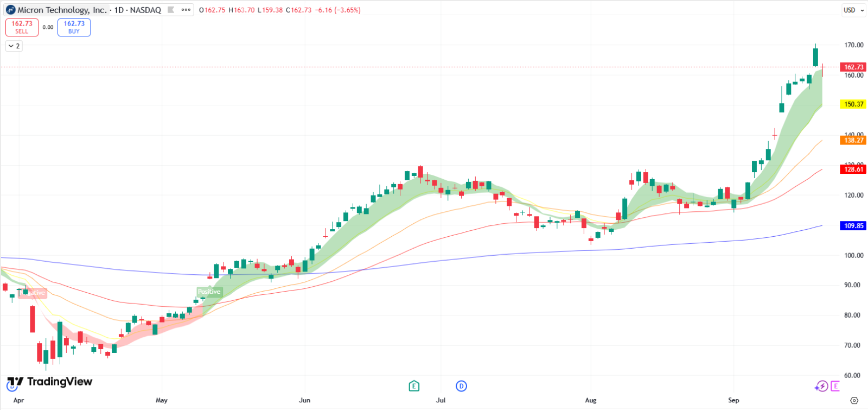Click the blue 109.85 price label
The width and height of the screenshot is (868, 410).
pyautogui.click(x=853, y=226)
